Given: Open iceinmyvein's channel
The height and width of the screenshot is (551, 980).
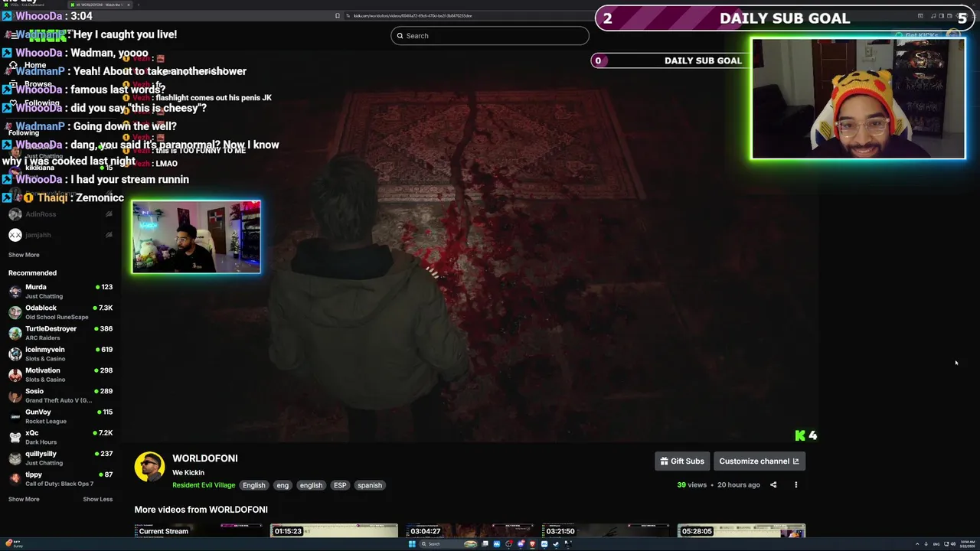Looking at the screenshot, I should (x=60, y=353).
